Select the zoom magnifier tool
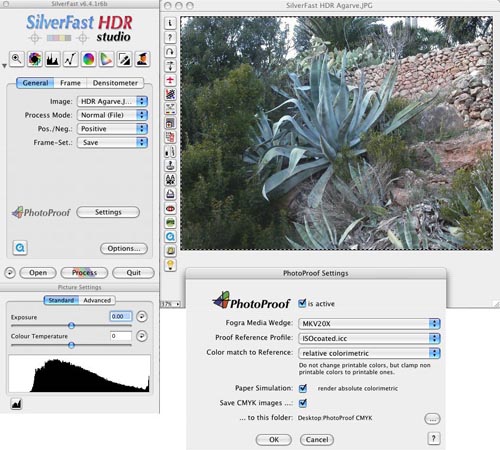Image resolution: width=500 pixels, height=450 pixels. [17, 59]
